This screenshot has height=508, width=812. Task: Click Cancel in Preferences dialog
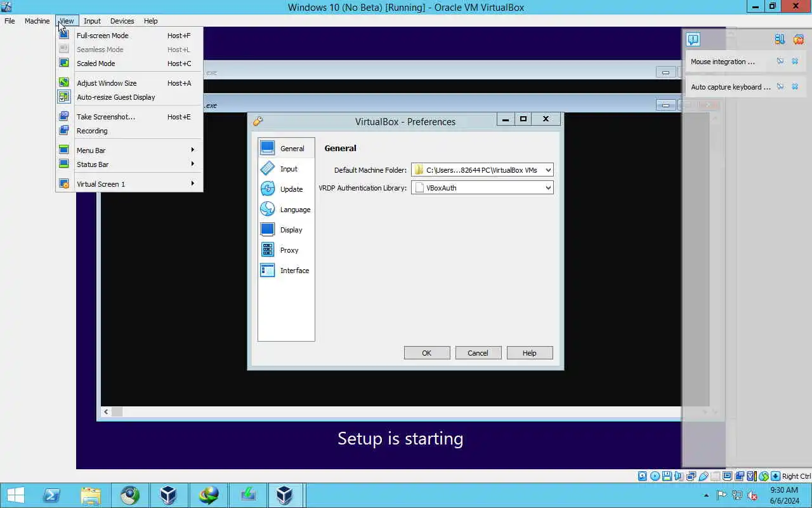pos(478,353)
